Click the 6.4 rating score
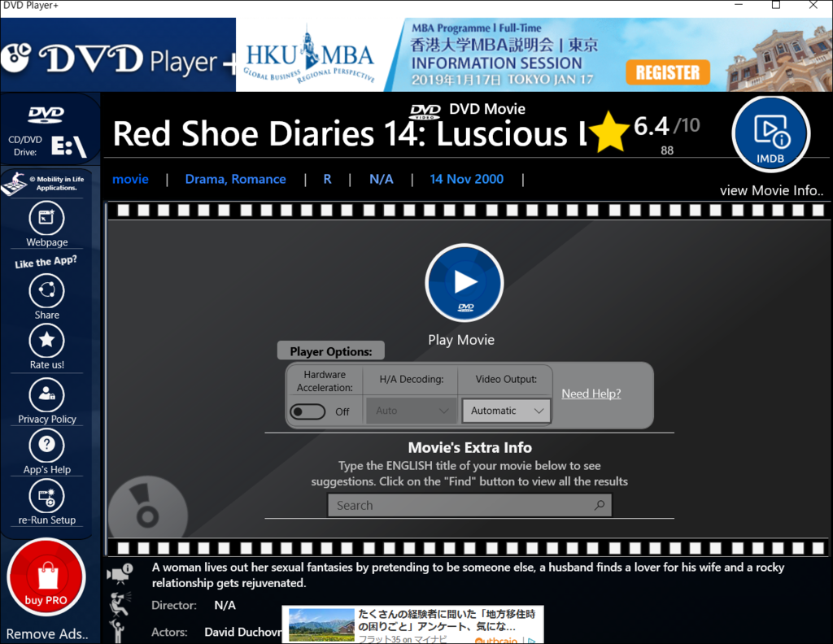The image size is (833, 644). (651, 126)
